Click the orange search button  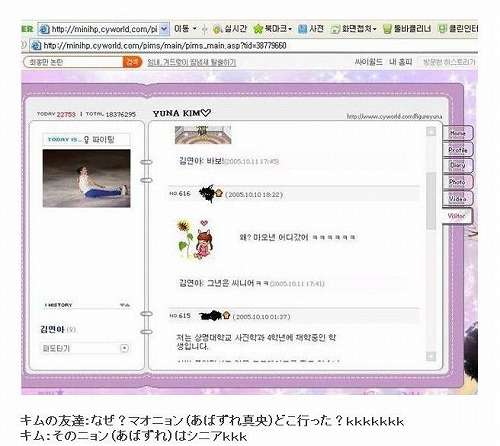click(x=132, y=62)
